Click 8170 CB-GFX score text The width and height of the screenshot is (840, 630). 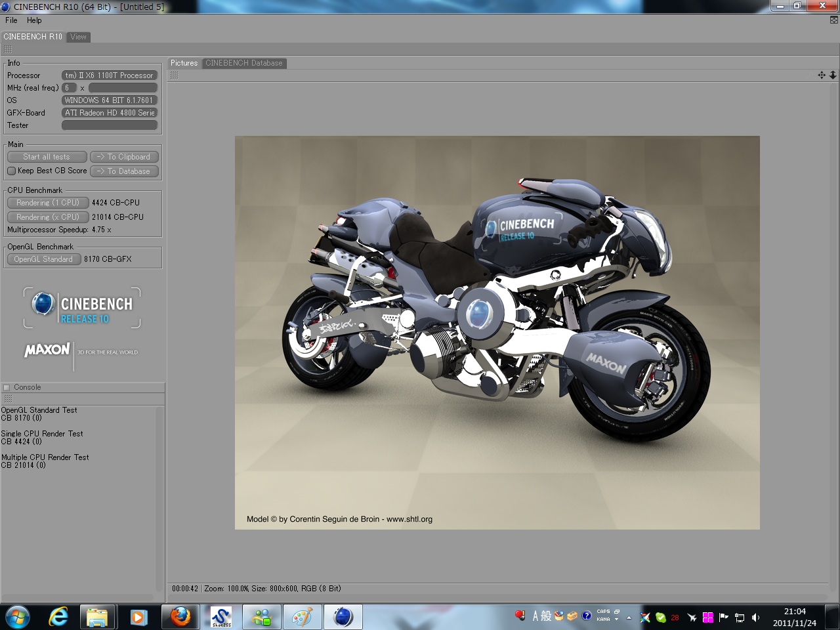point(108,259)
